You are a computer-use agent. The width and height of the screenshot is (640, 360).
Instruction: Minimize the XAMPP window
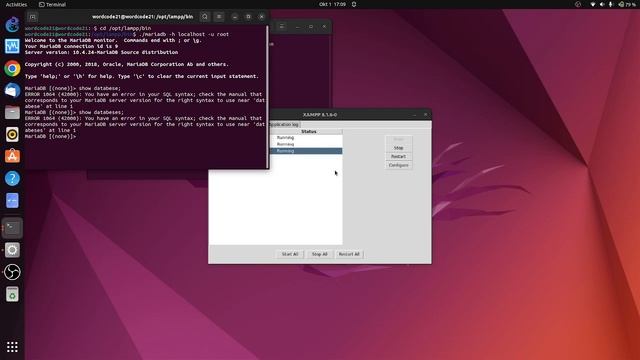point(414,115)
